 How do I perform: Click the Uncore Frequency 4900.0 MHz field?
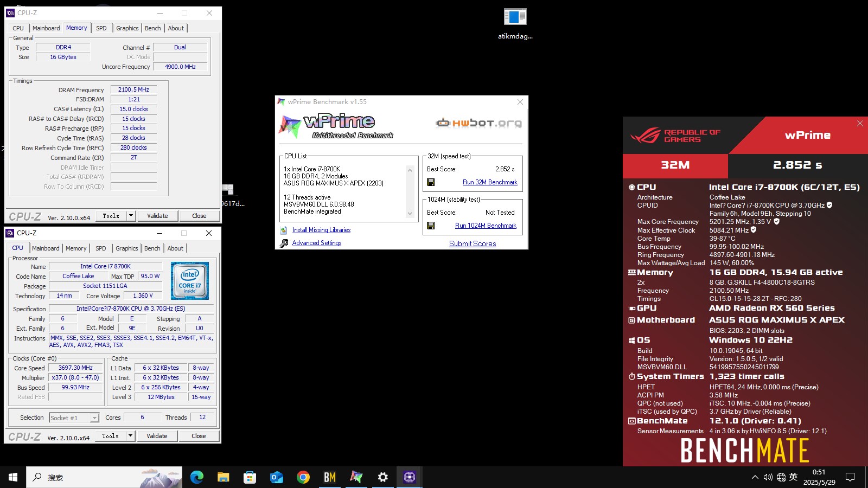pyautogui.click(x=180, y=67)
